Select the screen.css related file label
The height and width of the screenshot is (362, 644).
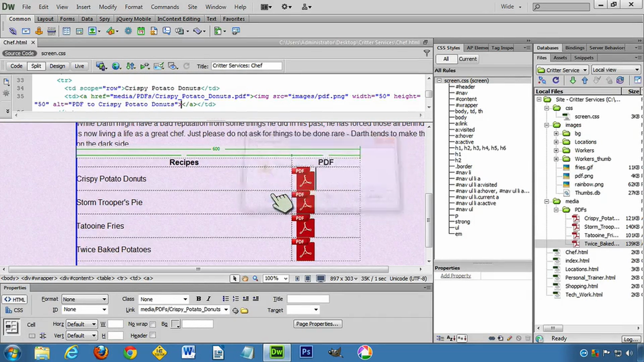(x=53, y=53)
